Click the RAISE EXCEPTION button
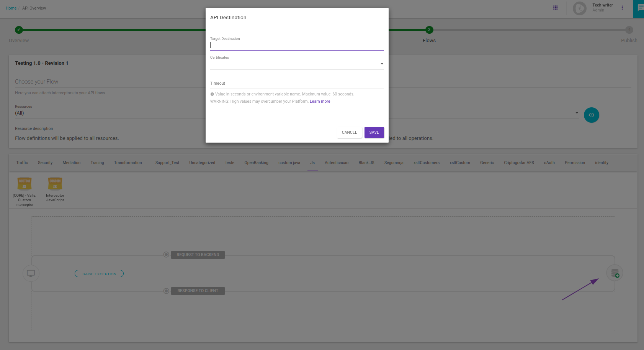644x350 pixels. [99, 273]
